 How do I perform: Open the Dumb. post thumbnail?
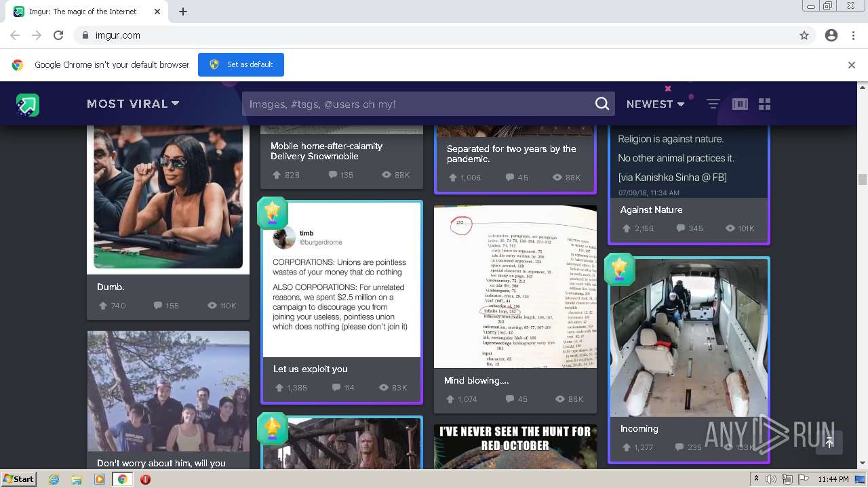coord(168,199)
